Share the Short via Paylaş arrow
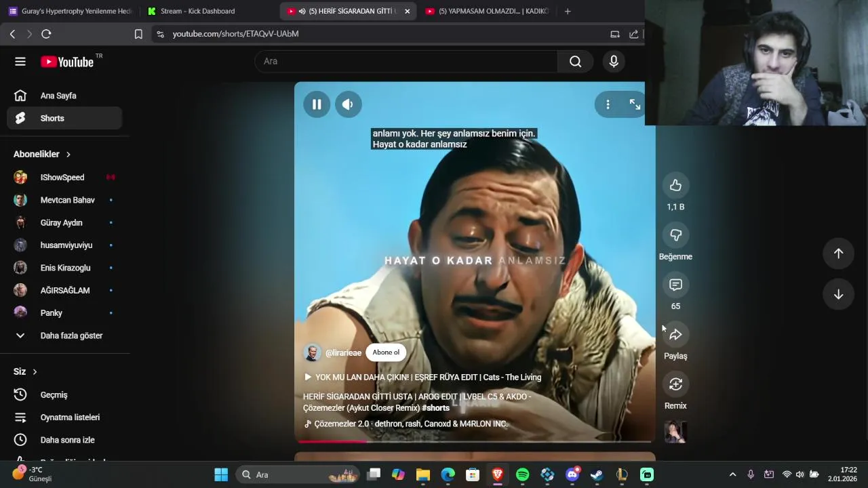The width and height of the screenshot is (868, 488). point(675,335)
